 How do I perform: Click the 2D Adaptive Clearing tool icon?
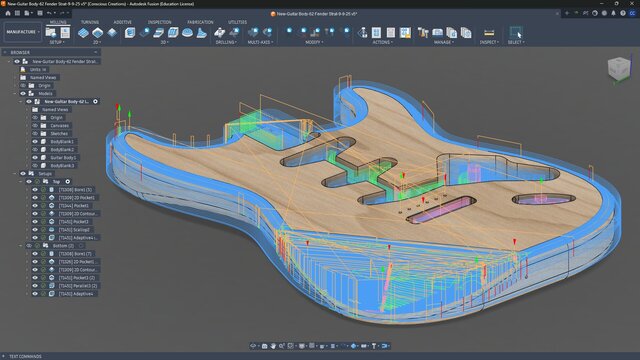tap(83, 33)
